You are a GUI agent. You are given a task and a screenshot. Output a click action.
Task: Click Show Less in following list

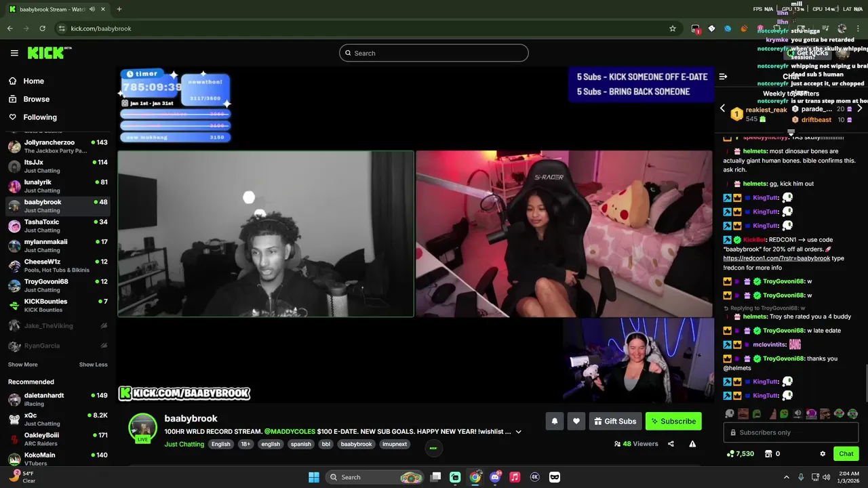[93, 365]
